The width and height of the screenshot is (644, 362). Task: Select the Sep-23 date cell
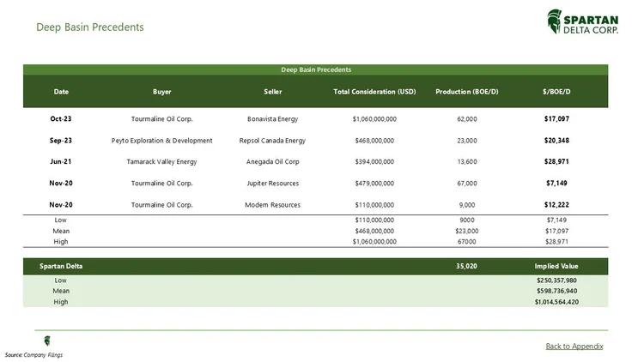(x=61, y=141)
